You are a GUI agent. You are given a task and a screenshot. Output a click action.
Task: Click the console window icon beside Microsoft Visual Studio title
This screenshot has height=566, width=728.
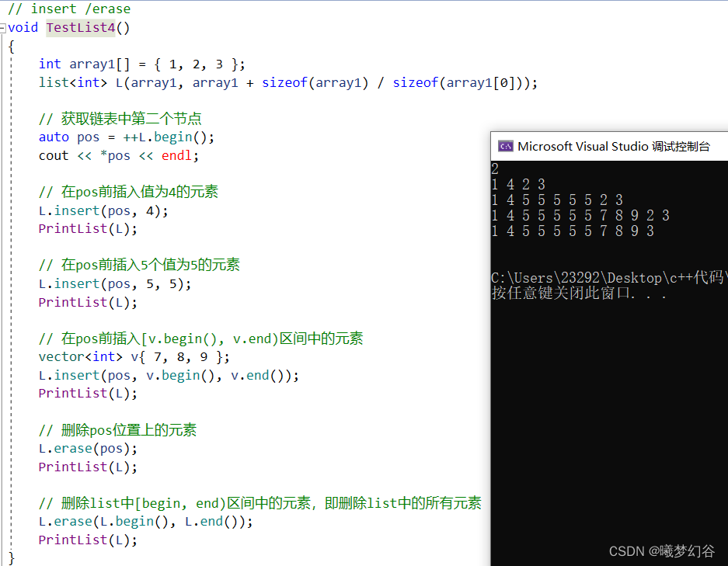coord(506,147)
